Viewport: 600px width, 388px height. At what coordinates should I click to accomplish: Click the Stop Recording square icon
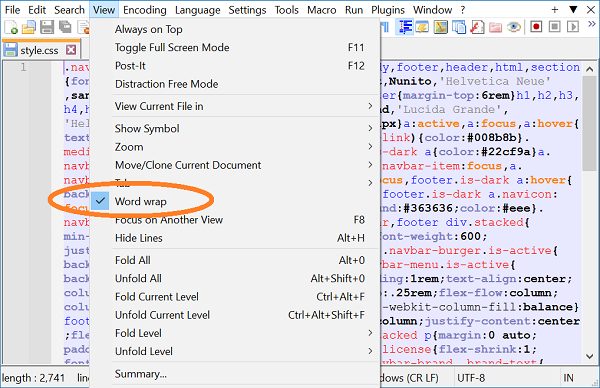[x=554, y=27]
